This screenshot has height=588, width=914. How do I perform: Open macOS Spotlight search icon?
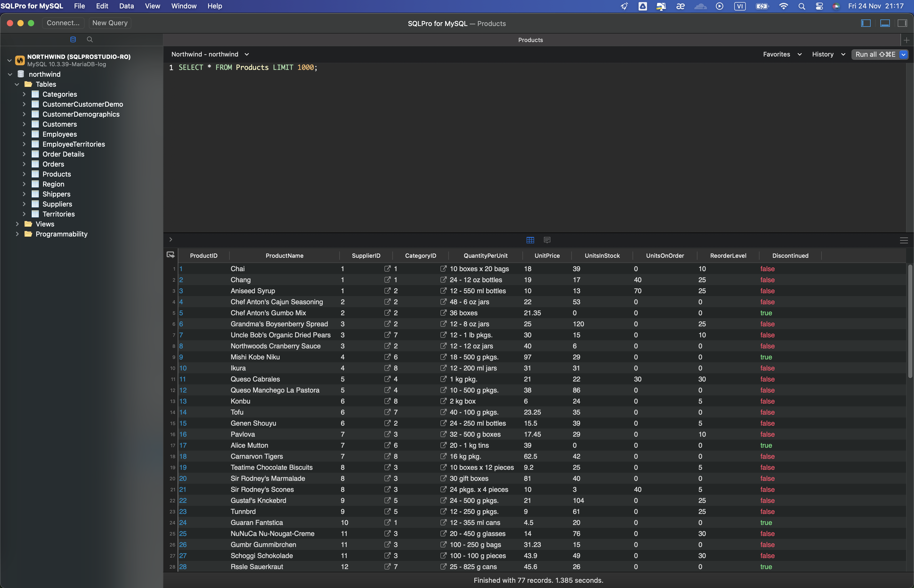tap(801, 6)
